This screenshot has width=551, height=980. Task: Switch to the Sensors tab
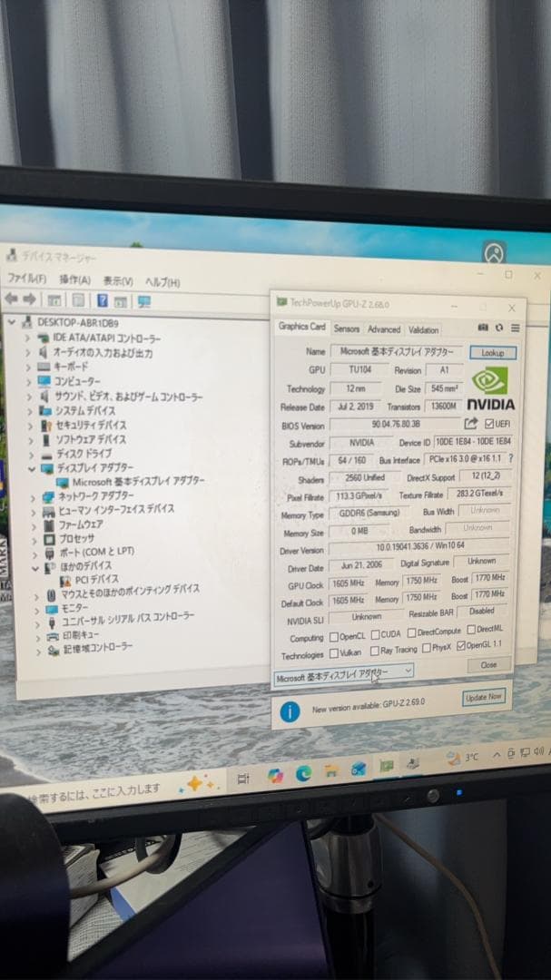347,328
